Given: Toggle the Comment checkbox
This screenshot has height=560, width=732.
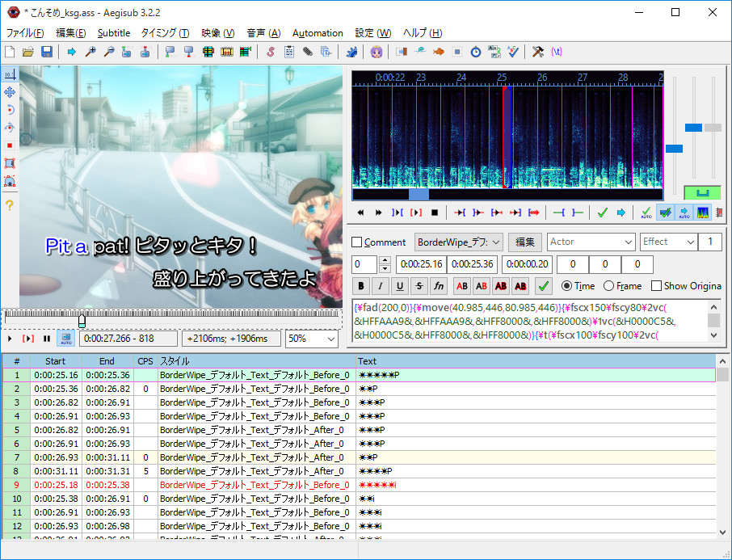Looking at the screenshot, I should click(356, 242).
